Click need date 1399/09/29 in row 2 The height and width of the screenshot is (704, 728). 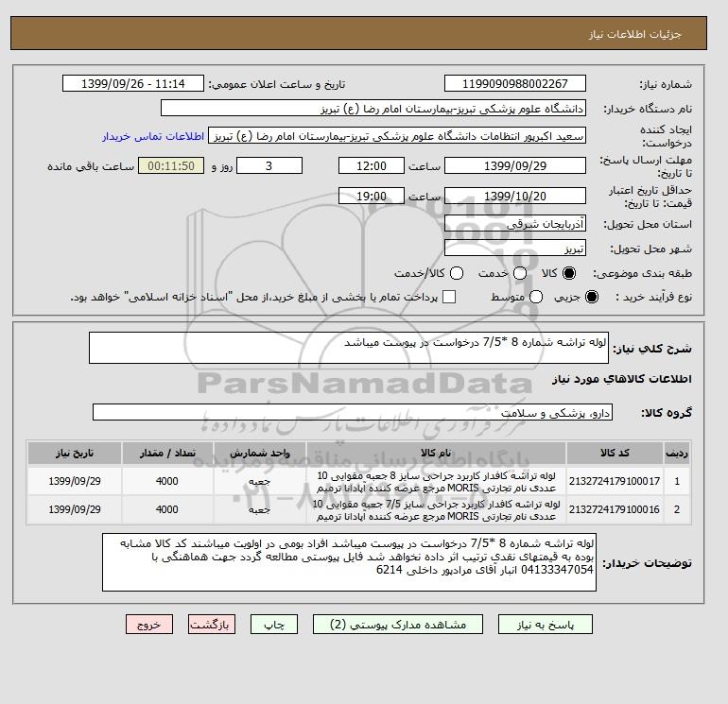pos(75,509)
